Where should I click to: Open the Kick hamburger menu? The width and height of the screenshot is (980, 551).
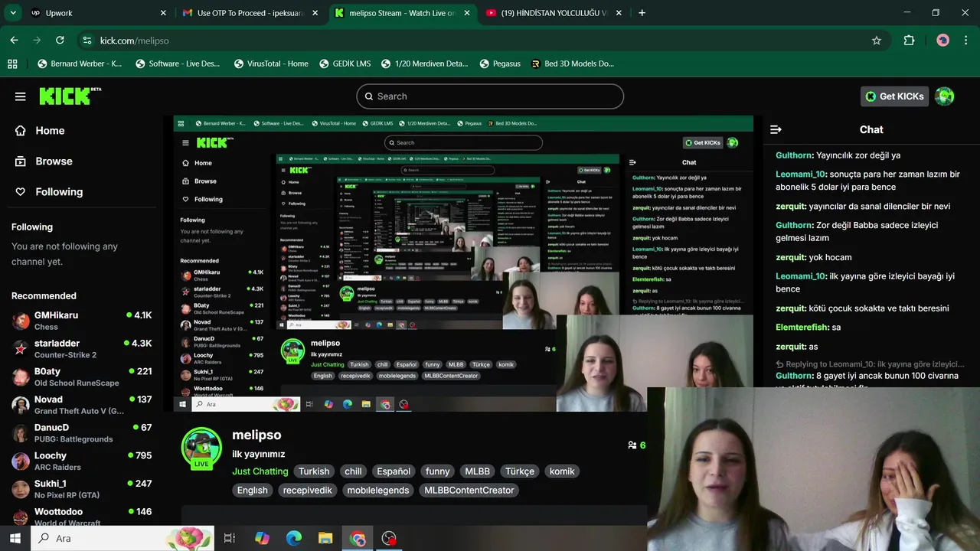tap(21, 96)
